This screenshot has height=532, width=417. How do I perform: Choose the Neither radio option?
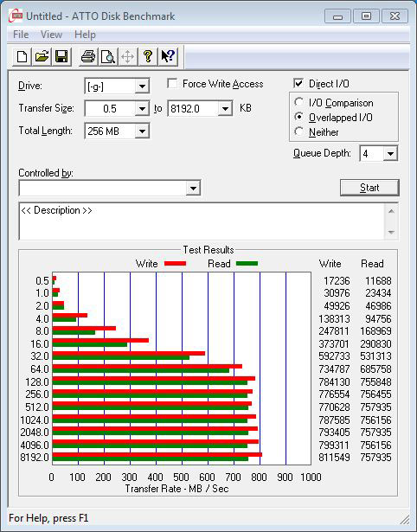pyautogui.click(x=299, y=131)
